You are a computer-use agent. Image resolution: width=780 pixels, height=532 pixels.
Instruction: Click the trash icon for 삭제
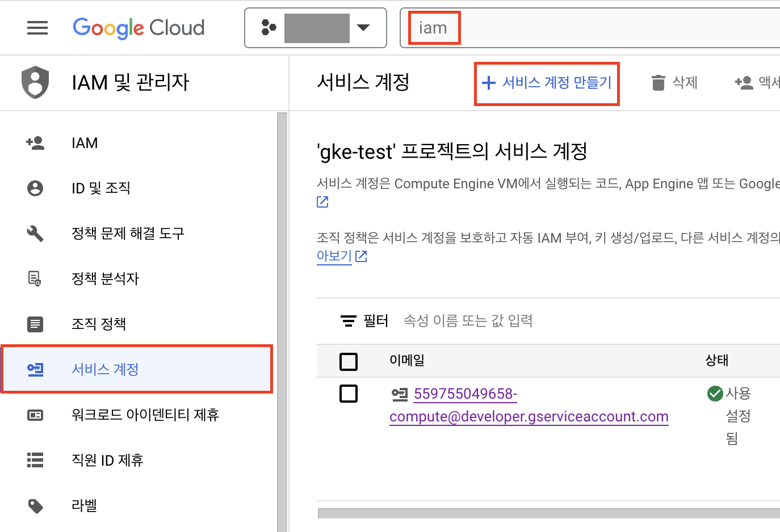658,83
